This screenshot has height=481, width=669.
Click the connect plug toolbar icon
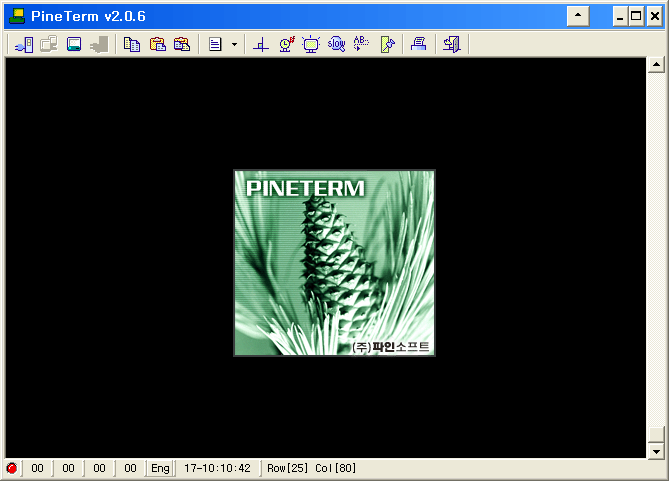[24, 44]
